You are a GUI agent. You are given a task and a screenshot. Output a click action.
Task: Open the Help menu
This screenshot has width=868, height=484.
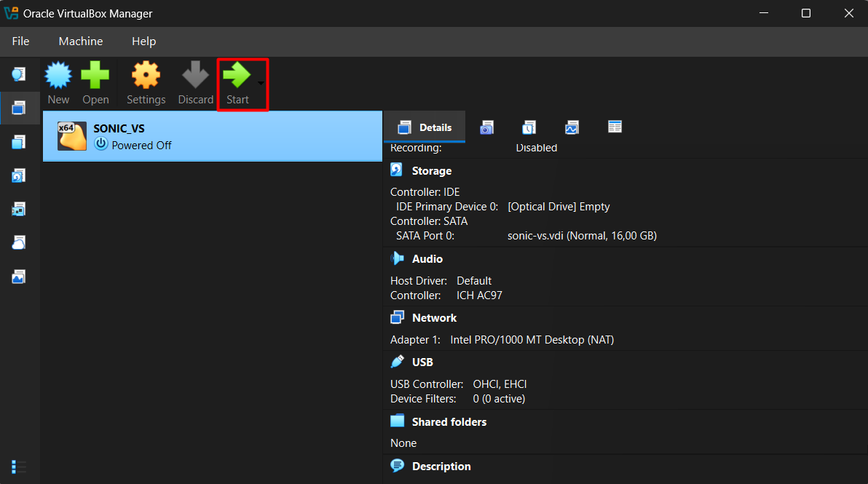(x=144, y=41)
